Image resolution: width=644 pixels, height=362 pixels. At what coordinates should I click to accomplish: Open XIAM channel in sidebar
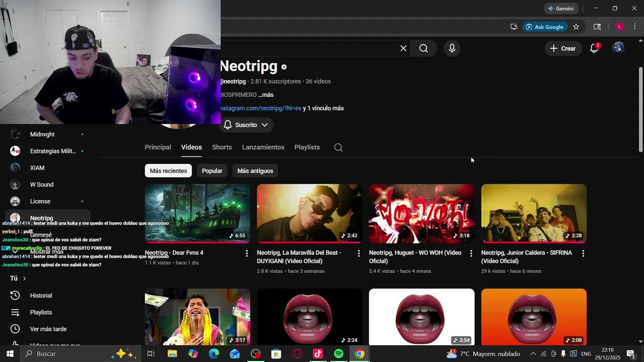click(x=48, y=168)
